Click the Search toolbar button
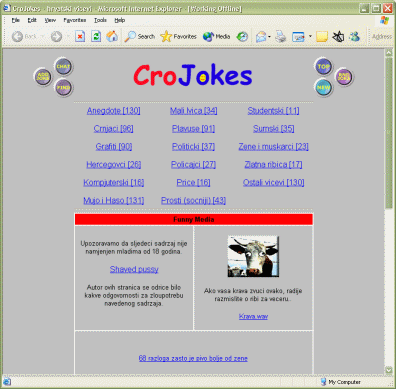This screenshot has width=396, height=389. 139,36
